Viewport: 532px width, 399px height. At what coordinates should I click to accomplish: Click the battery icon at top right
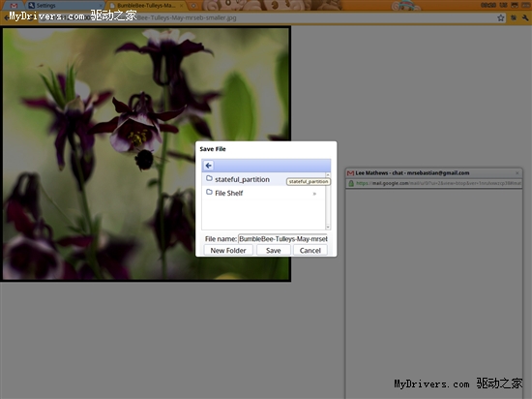point(526,5)
